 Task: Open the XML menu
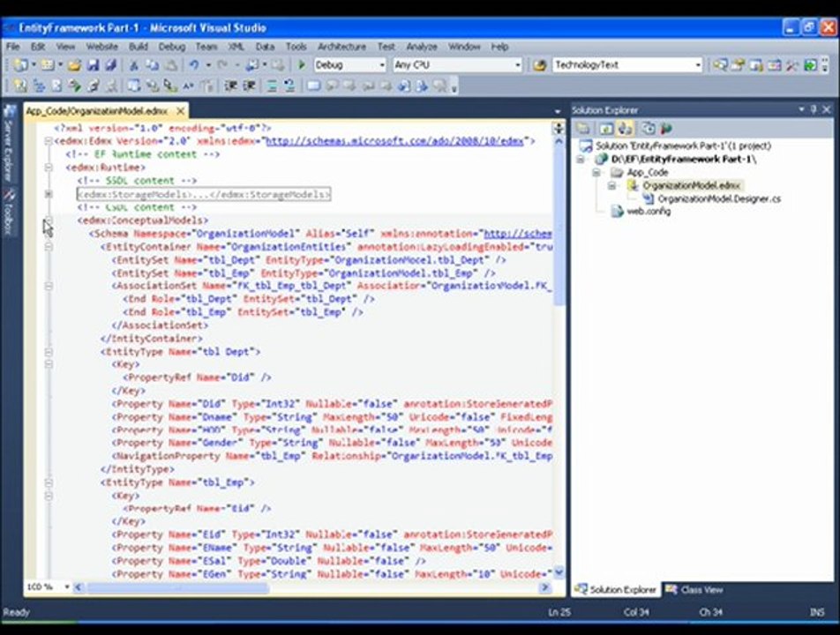(x=236, y=47)
